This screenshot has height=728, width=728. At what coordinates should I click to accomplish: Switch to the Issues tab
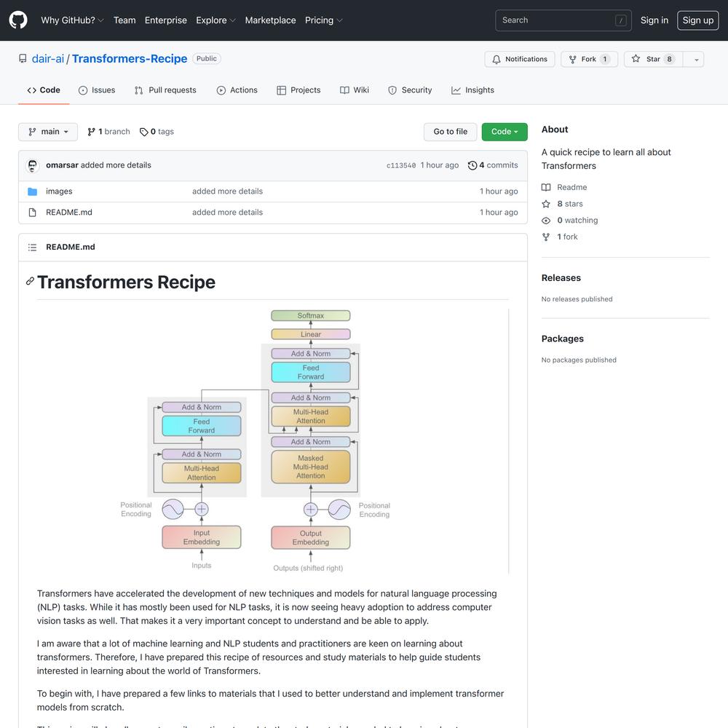pyautogui.click(x=97, y=90)
